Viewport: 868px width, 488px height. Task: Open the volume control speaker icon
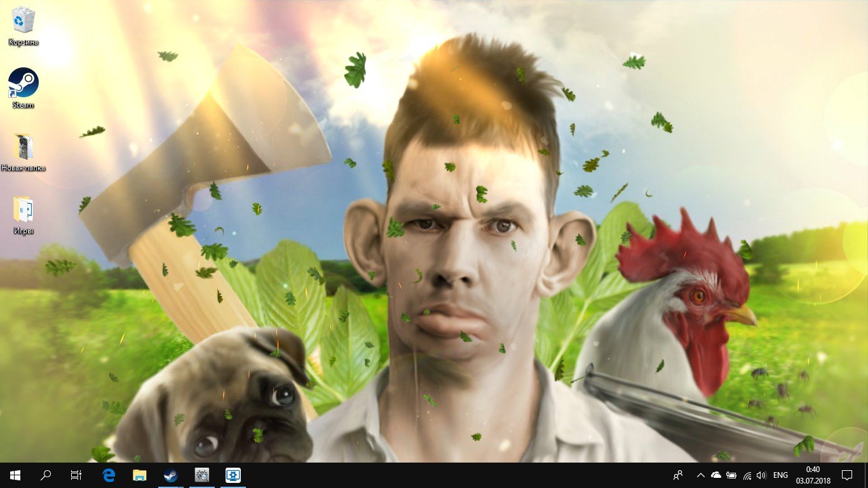[761, 475]
